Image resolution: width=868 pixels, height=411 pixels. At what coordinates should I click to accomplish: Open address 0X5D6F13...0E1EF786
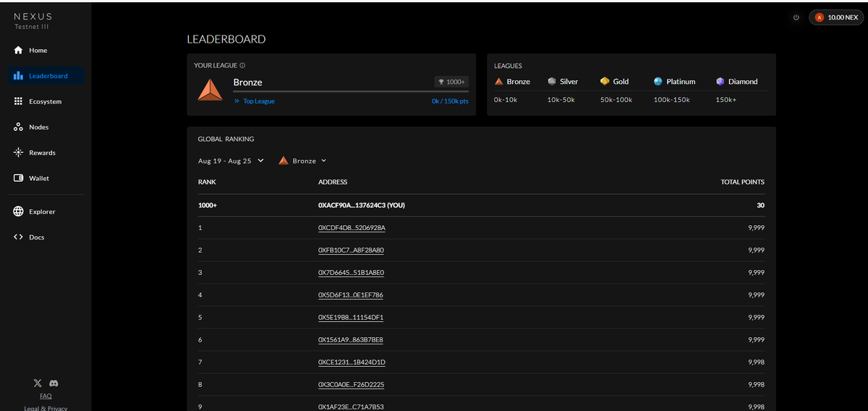351,295
